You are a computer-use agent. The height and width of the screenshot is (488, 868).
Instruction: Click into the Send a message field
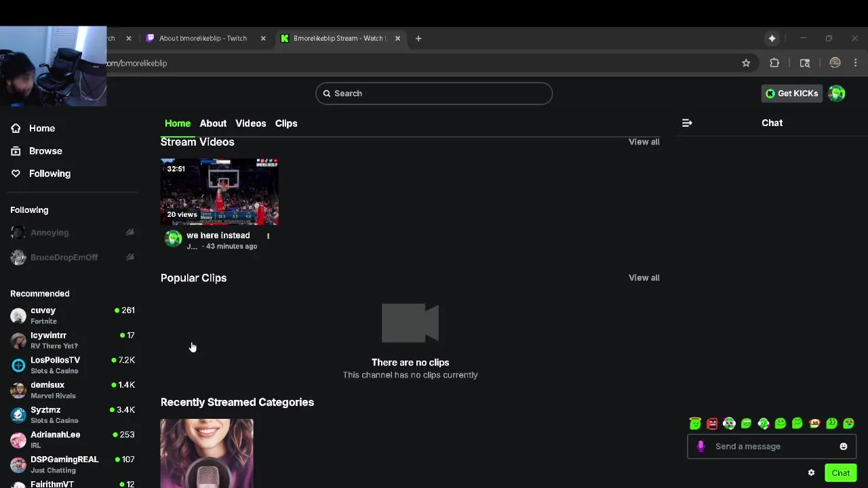click(773, 447)
